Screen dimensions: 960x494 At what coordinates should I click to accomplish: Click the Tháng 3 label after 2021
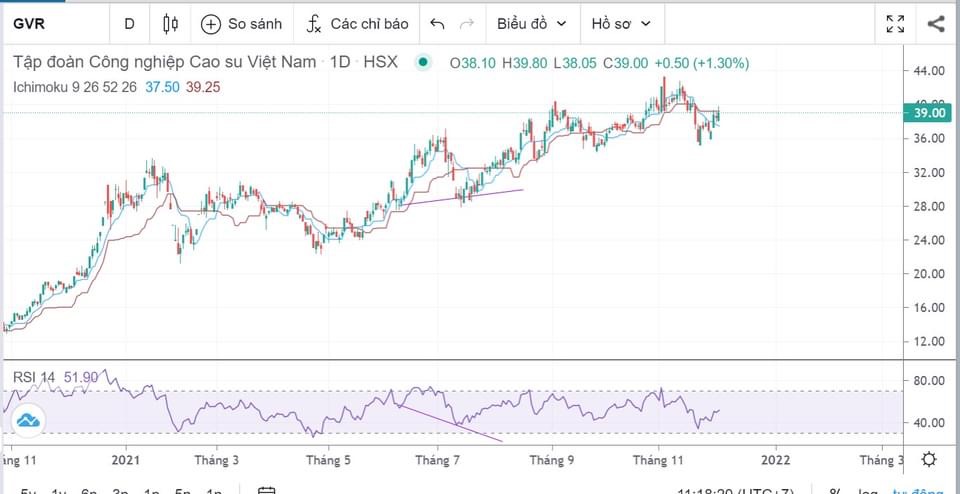click(217, 460)
